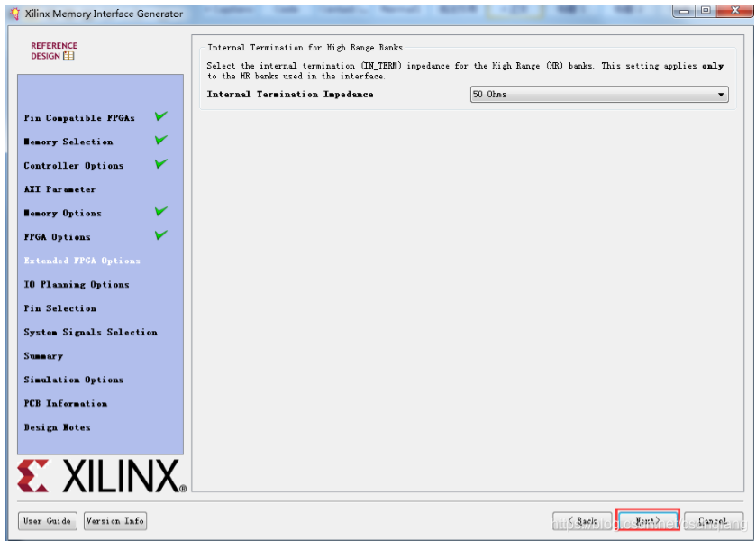Close the Memory Interface Generator window
The height and width of the screenshot is (541, 756).
(734, 11)
